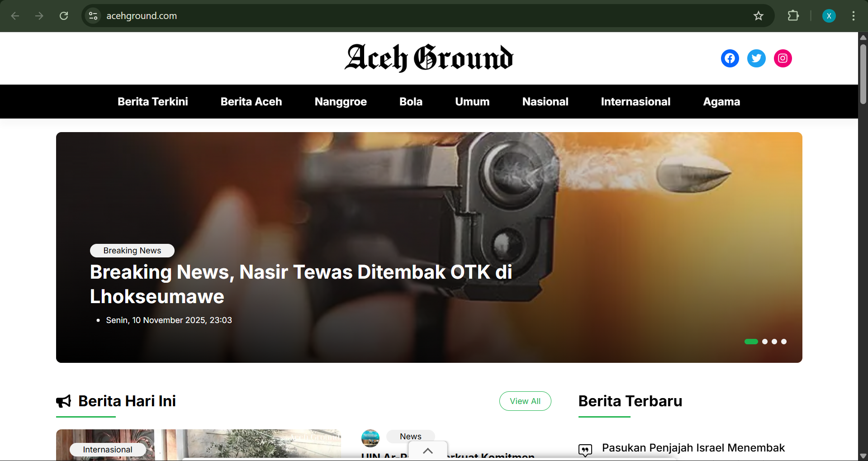Select the second carousel indicator dot
Viewport: 868px width, 461px height.
tap(765, 342)
